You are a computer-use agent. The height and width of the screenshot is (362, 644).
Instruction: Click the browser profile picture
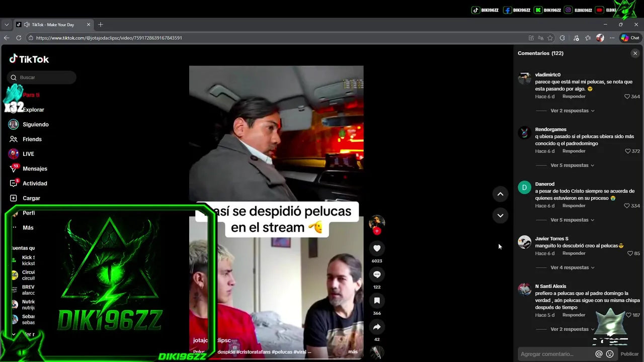tap(600, 38)
